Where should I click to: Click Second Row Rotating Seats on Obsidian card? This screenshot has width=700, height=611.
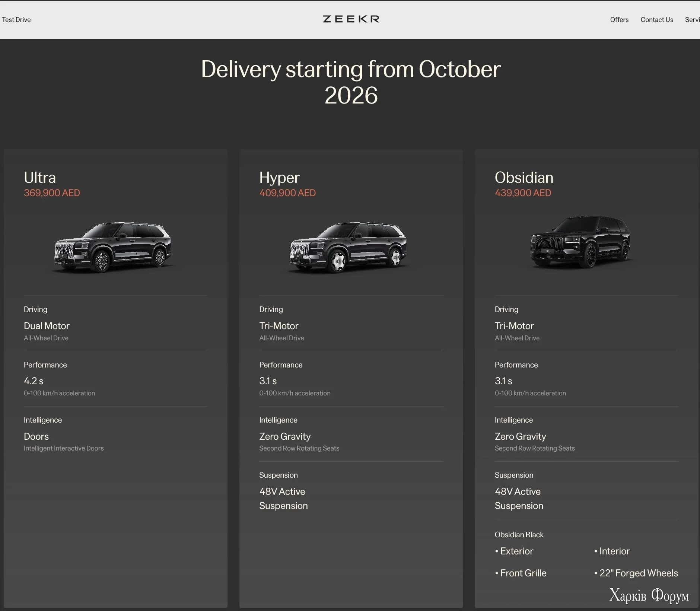click(x=535, y=448)
